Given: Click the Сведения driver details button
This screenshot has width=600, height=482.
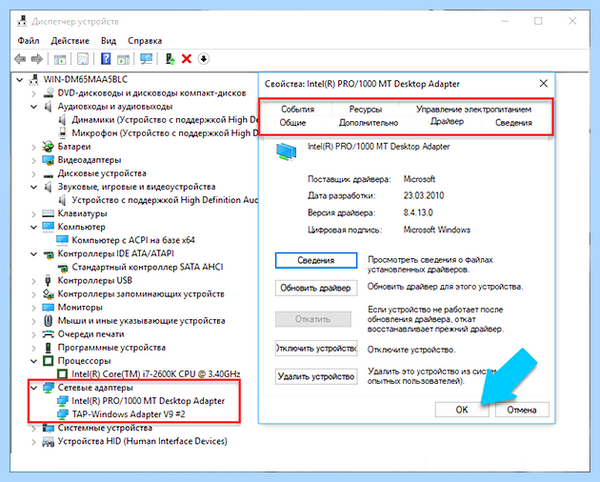Looking at the screenshot, I should point(316,261).
